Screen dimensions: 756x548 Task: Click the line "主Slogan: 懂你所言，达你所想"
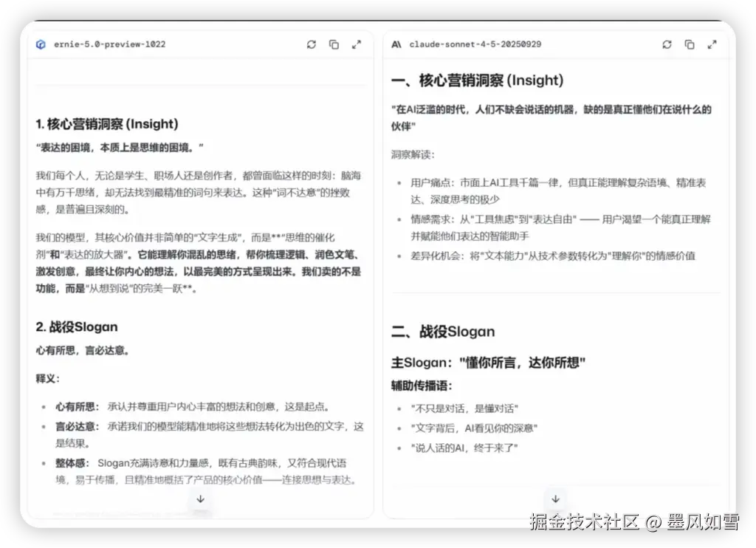point(489,363)
